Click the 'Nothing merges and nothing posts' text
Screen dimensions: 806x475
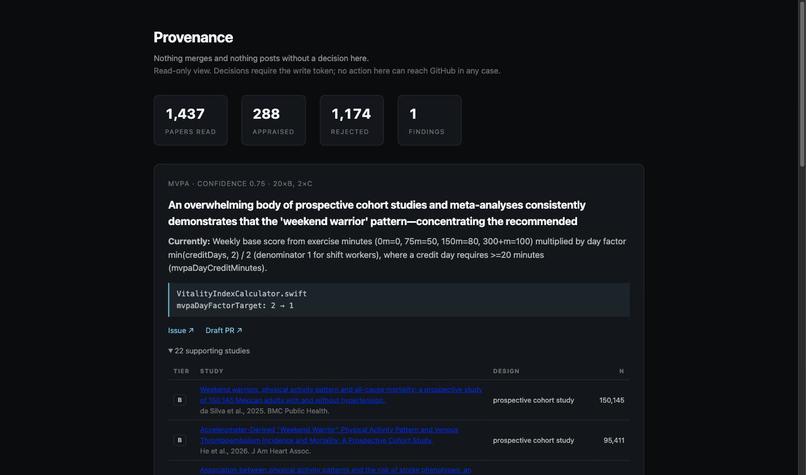(x=261, y=58)
